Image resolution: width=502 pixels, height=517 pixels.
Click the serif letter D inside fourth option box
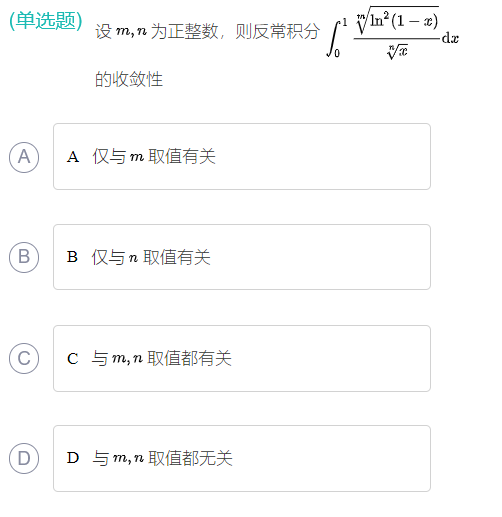(x=73, y=458)
